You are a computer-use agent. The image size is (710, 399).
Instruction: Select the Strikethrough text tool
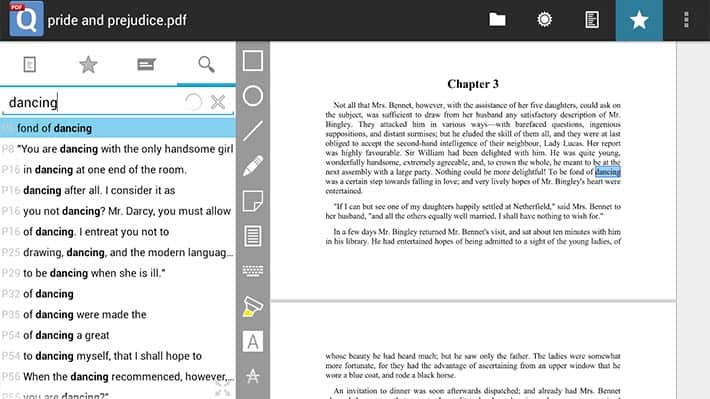tap(253, 376)
